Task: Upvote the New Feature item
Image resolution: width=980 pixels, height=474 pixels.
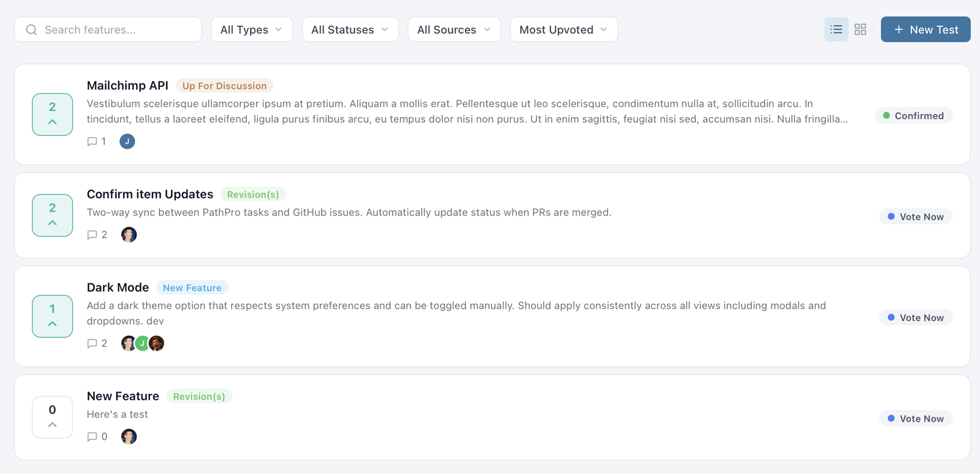Action: (x=53, y=417)
